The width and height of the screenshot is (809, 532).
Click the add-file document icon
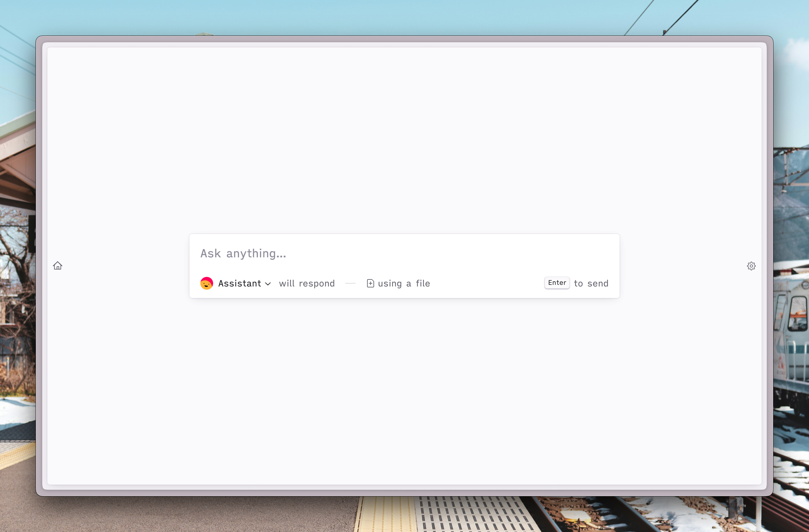tap(371, 283)
